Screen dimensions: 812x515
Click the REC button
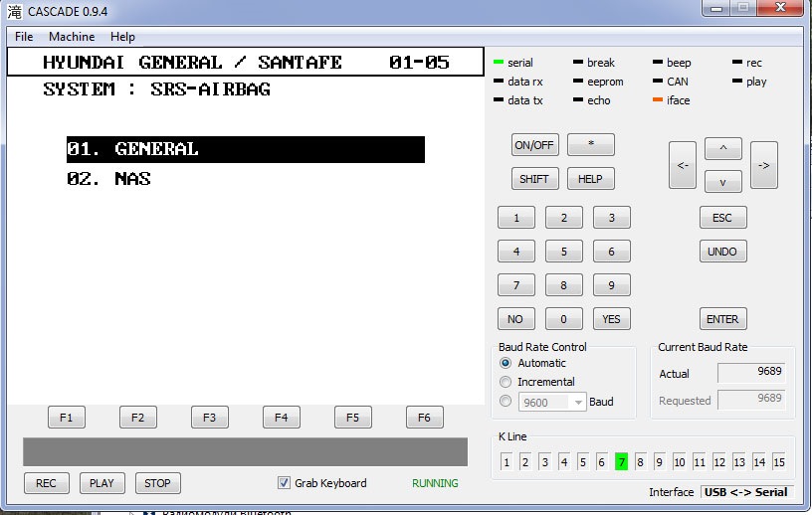click(x=46, y=483)
